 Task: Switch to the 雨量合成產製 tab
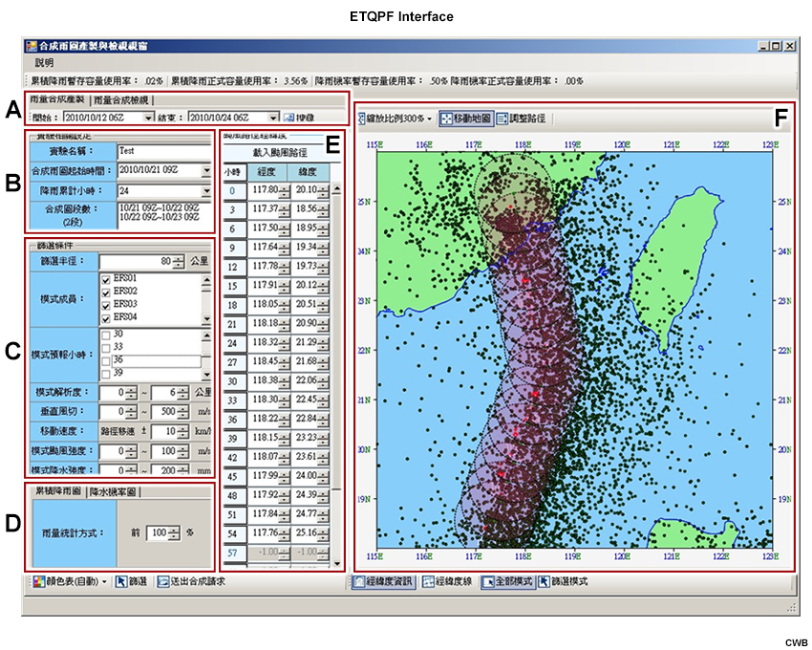57,99
